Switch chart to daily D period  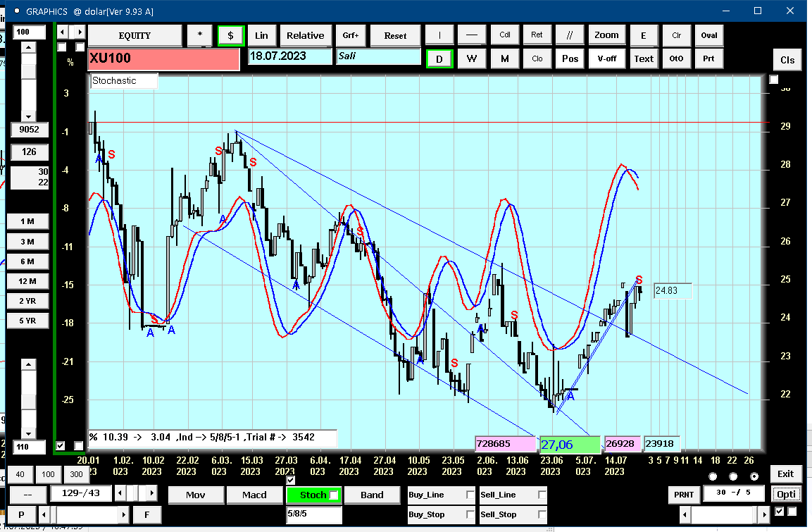tap(439, 59)
